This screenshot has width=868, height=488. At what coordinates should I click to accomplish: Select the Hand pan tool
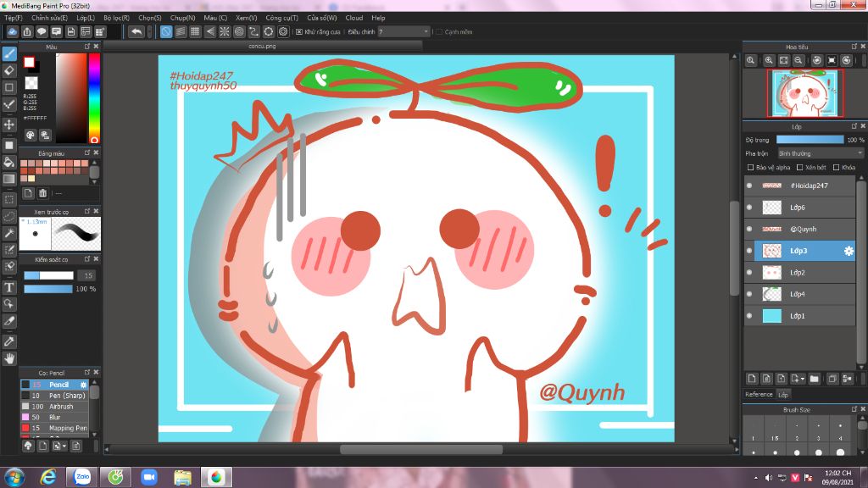pyautogui.click(x=9, y=358)
